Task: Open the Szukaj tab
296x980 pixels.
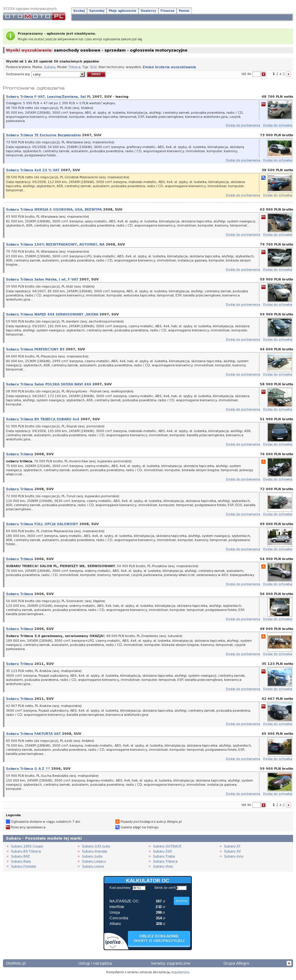Action: pyautogui.click(x=79, y=11)
